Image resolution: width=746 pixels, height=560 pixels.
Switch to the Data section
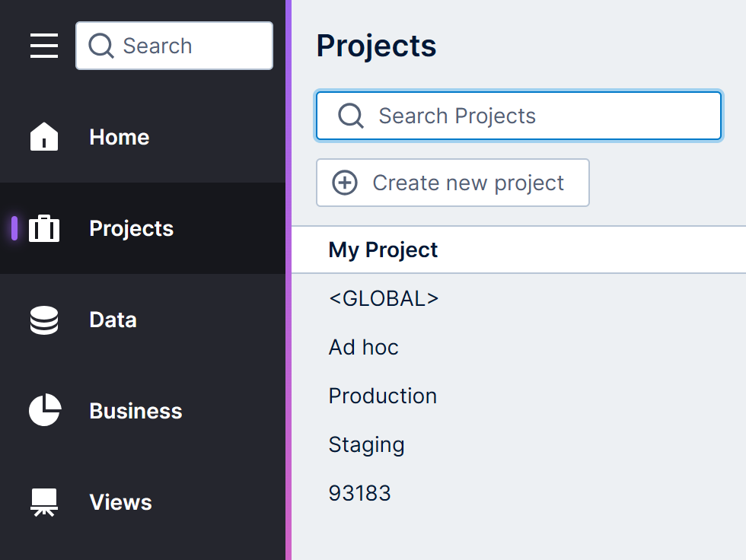click(x=112, y=320)
